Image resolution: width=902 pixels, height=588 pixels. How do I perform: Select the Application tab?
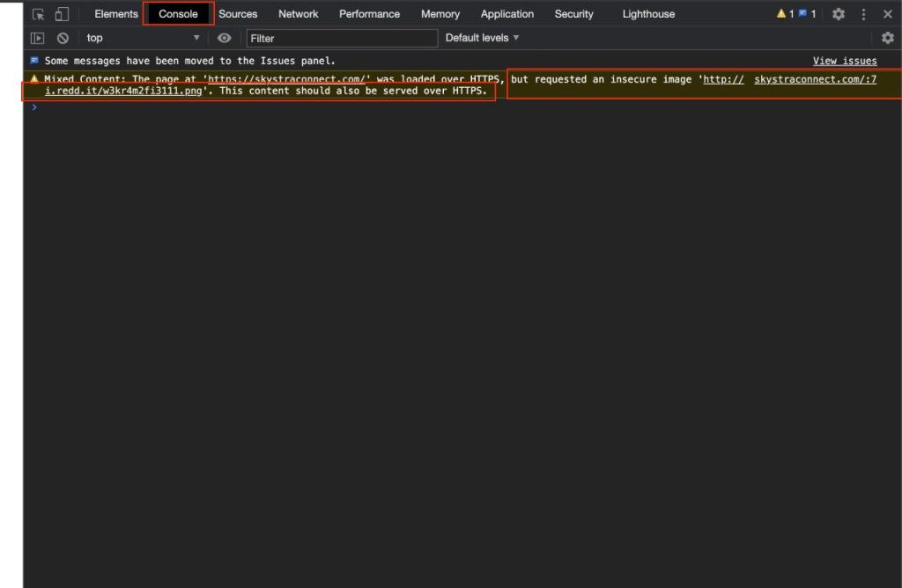coord(506,14)
